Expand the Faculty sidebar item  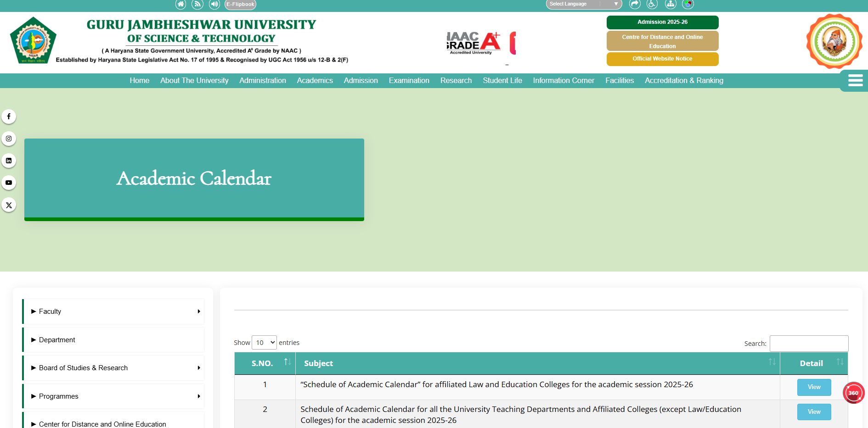click(113, 311)
